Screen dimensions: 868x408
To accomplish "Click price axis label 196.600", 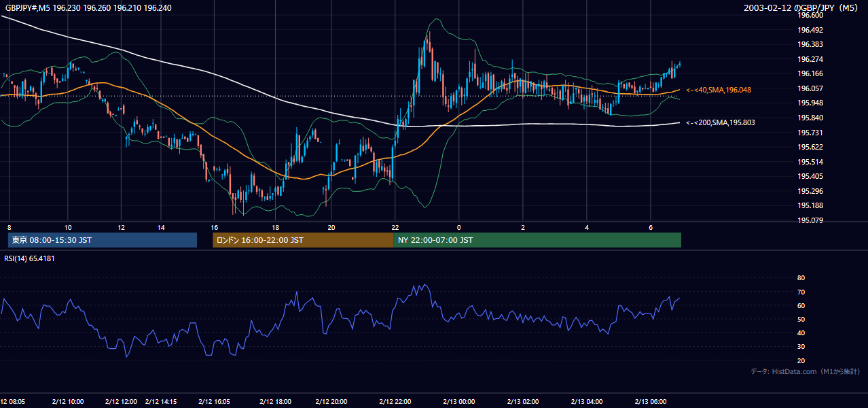I will click(810, 15).
